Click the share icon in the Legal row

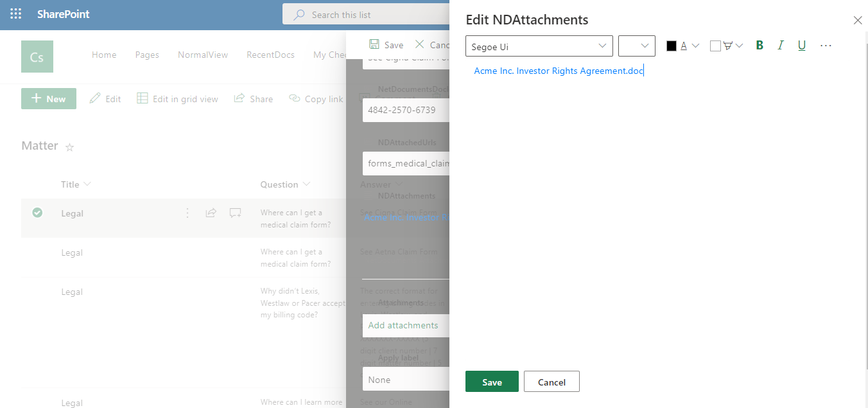(x=211, y=213)
